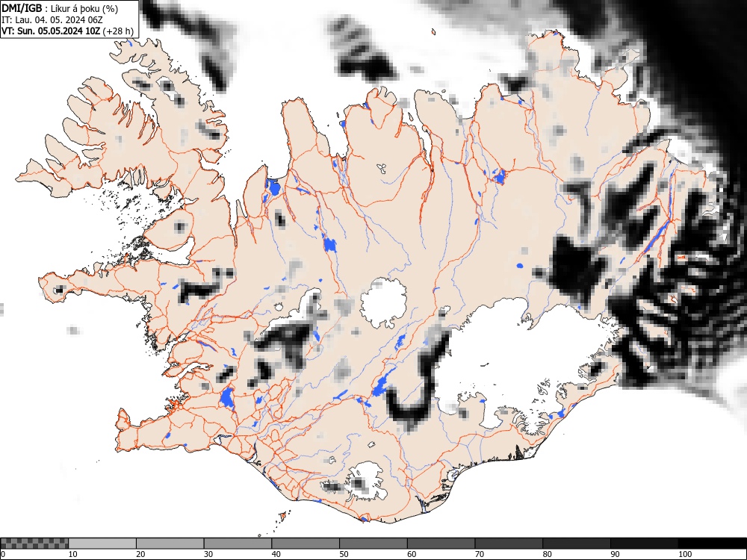Select the checkered 0–10 legend swatch
Image resolution: width=747 pixels, height=560 pixels.
[x=34, y=544]
